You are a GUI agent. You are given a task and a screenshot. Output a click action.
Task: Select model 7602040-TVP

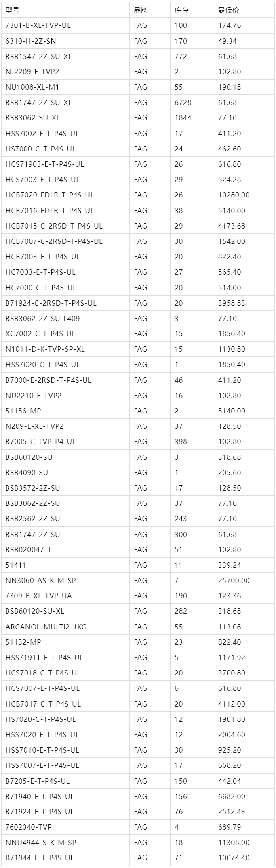pyautogui.click(x=29, y=827)
